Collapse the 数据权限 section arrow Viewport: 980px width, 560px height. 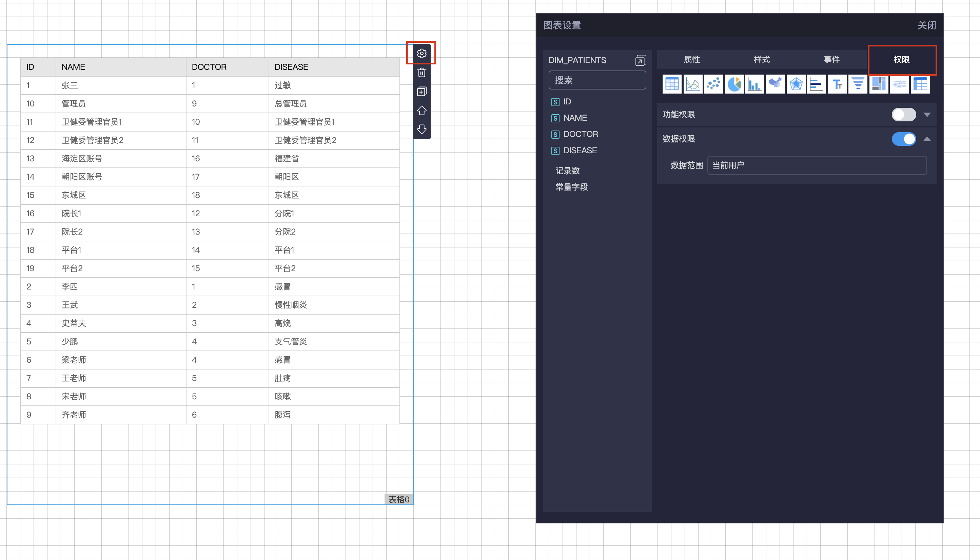(927, 139)
